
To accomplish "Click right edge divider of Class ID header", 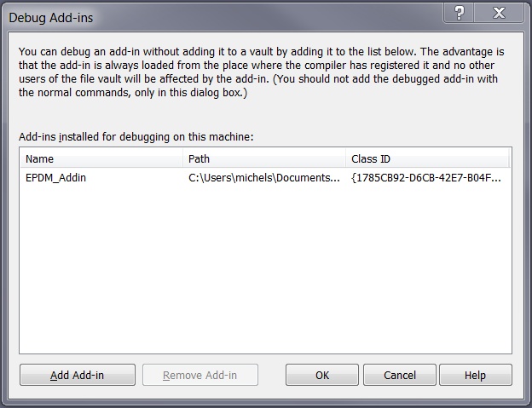I will tap(509, 158).
